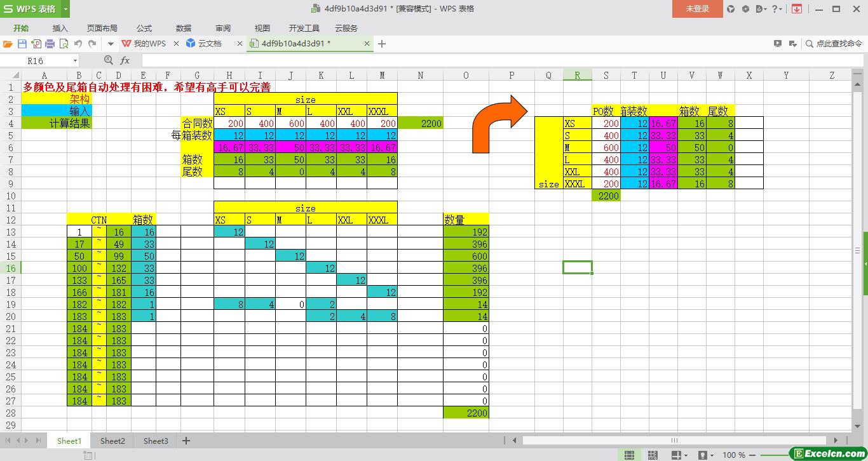Open file with the folder icon
The width and height of the screenshot is (868, 461).
[x=8, y=44]
